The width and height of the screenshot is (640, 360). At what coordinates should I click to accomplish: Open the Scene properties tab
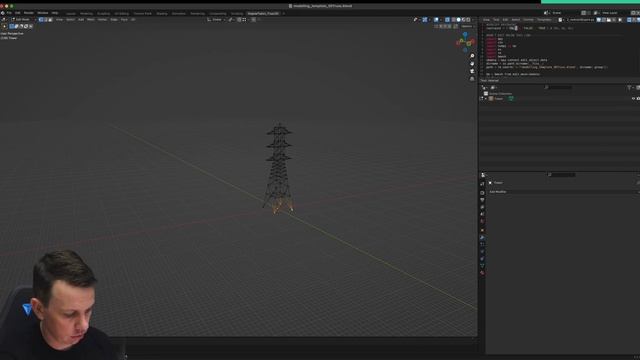(482, 214)
